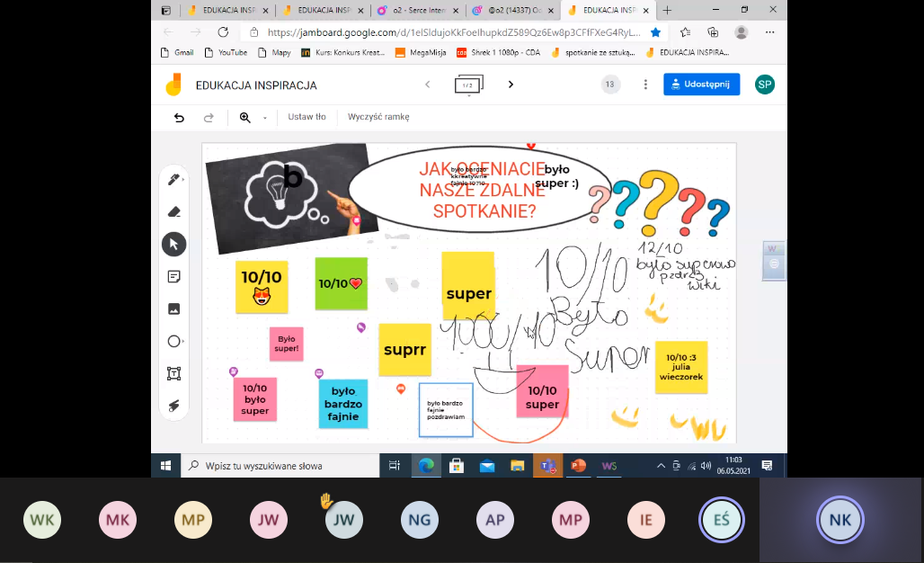The image size is (924, 563).
Task: Activate the arrow Select tool
Action: [174, 245]
